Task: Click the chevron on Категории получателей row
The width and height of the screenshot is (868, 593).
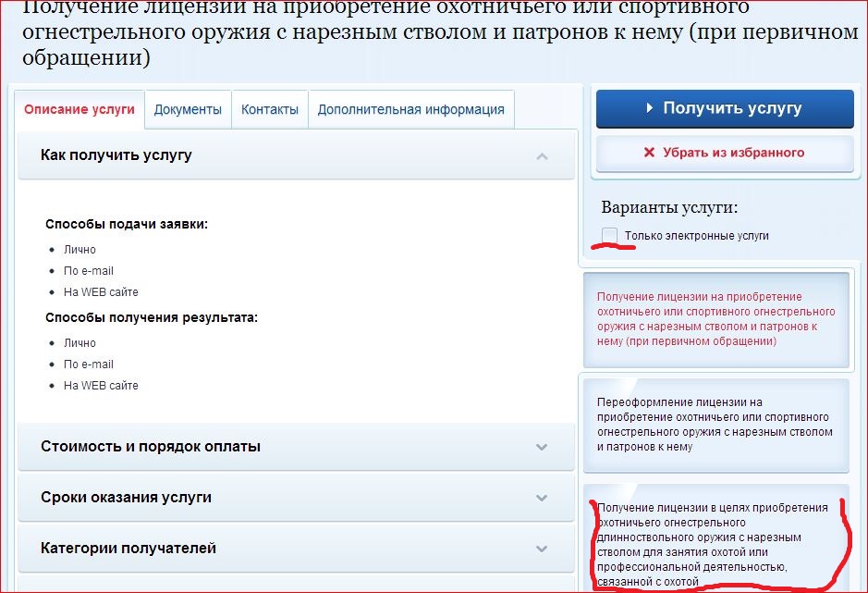Action: pos(543,549)
